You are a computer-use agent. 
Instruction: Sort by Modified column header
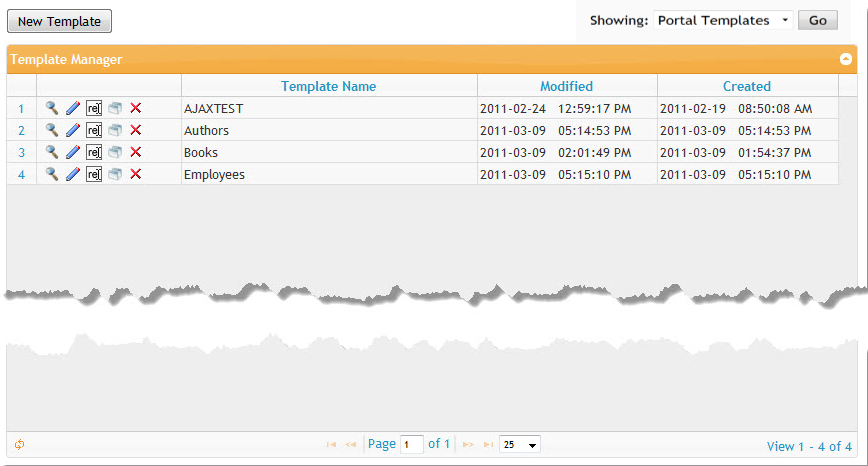566,86
